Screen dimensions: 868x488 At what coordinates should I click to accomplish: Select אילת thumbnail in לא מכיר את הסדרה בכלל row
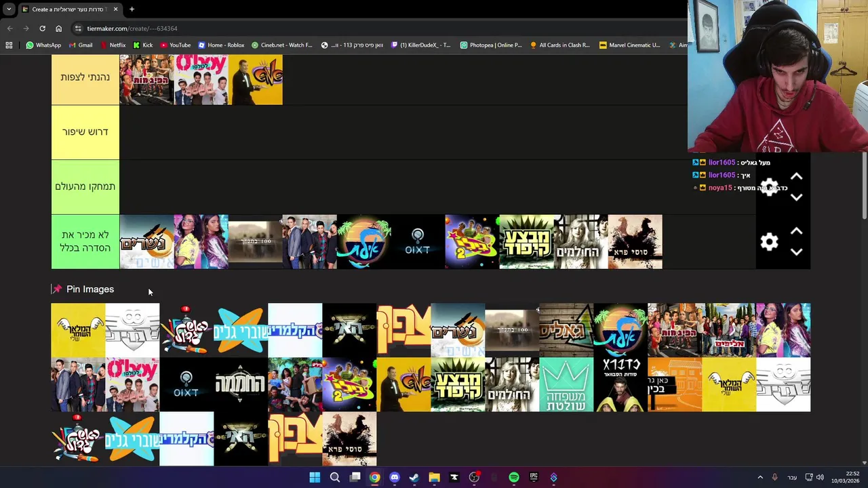364,242
